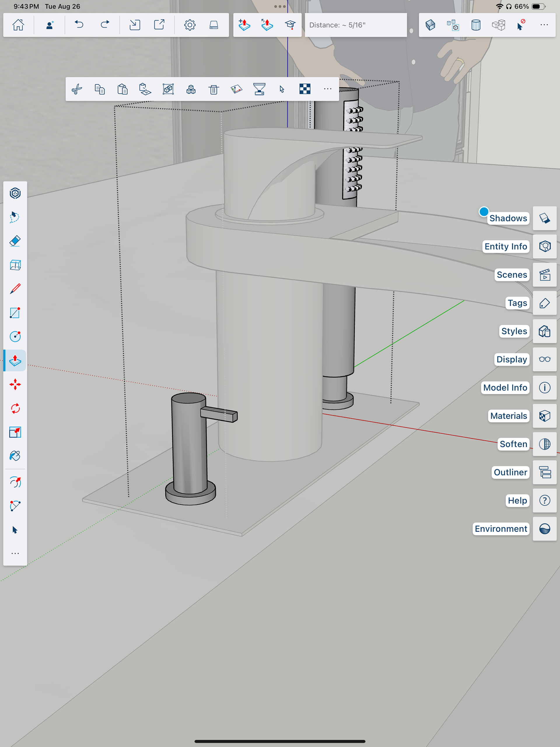Toggle the Display glasses panel
Viewport: 560px width, 747px height.
click(x=545, y=359)
